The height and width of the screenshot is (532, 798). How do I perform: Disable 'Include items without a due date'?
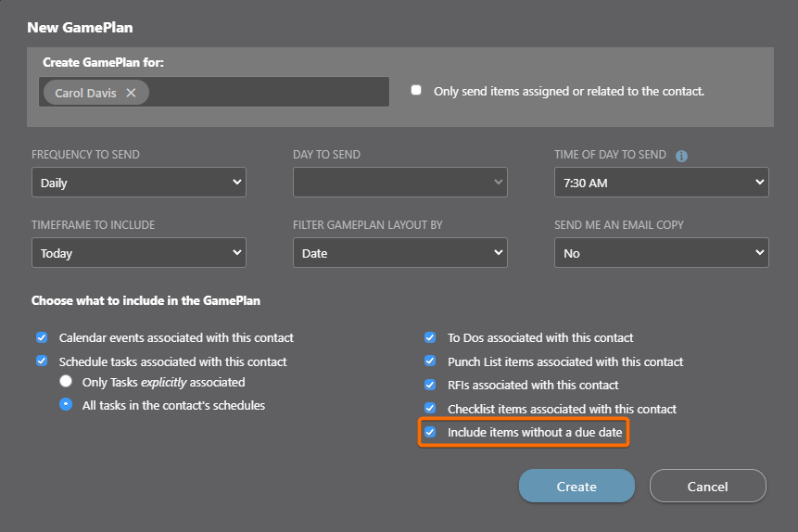430,432
